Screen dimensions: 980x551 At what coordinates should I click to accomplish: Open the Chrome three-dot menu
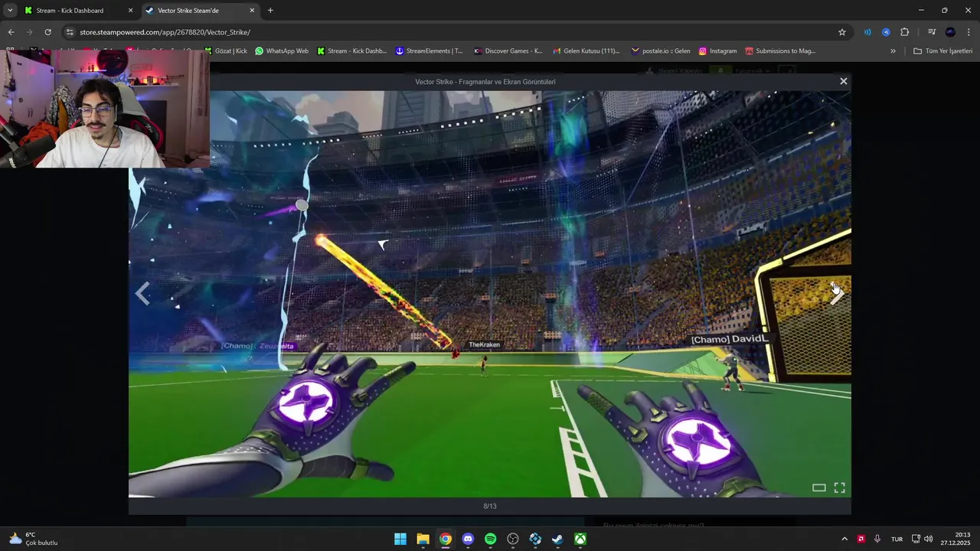(x=969, y=32)
